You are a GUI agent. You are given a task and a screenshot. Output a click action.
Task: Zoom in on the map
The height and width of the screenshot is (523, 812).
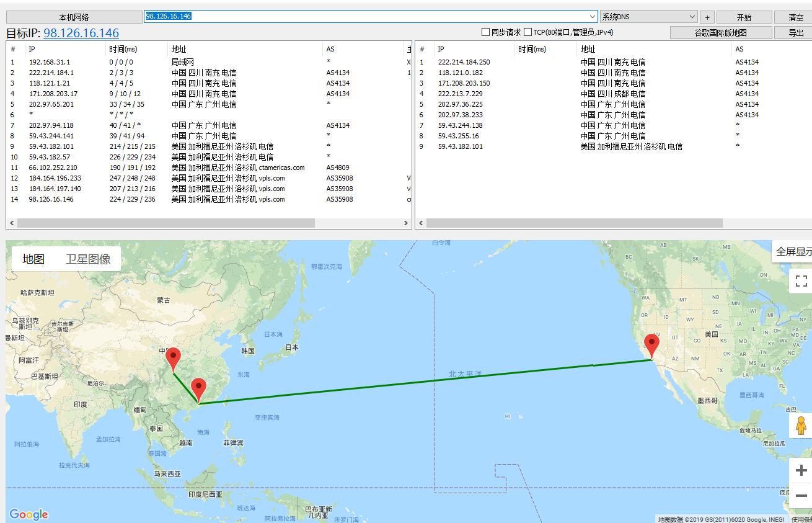[x=801, y=470]
